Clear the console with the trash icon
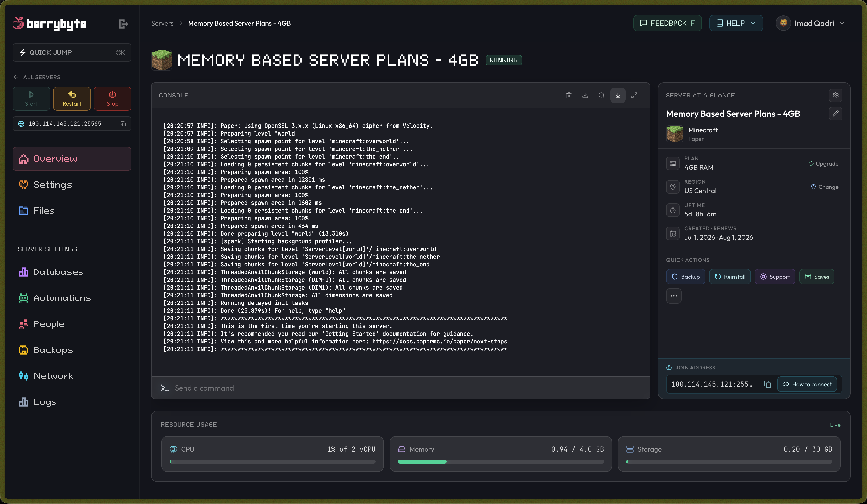 point(569,95)
